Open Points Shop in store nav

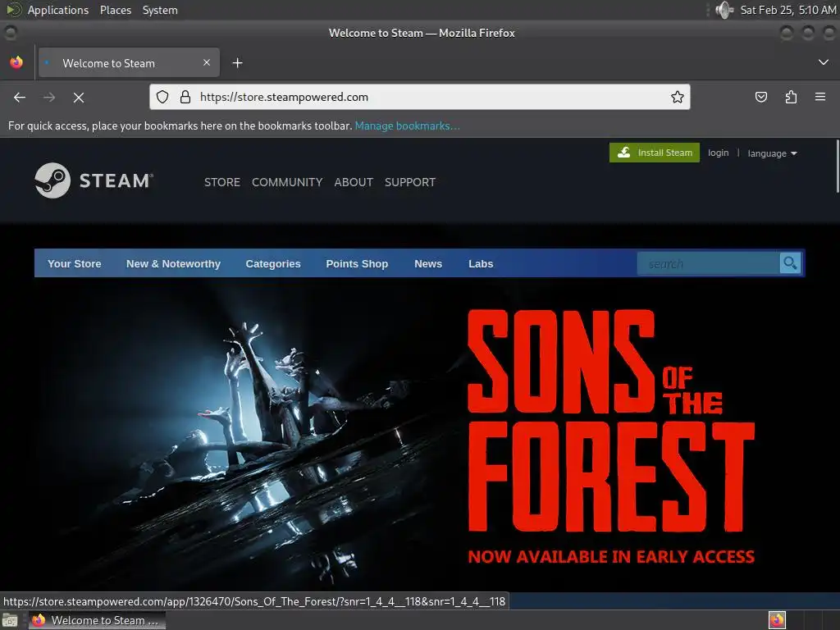[x=357, y=263]
